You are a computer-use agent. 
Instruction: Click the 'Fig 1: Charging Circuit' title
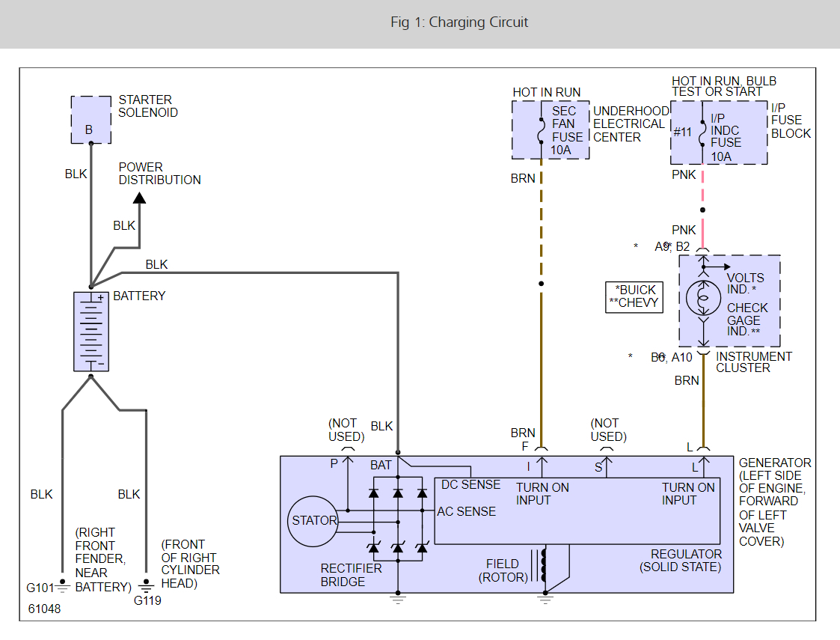click(x=459, y=22)
